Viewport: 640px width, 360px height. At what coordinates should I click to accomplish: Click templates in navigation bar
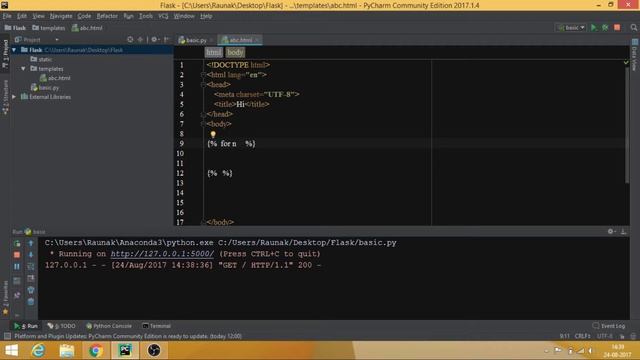point(49,28)
